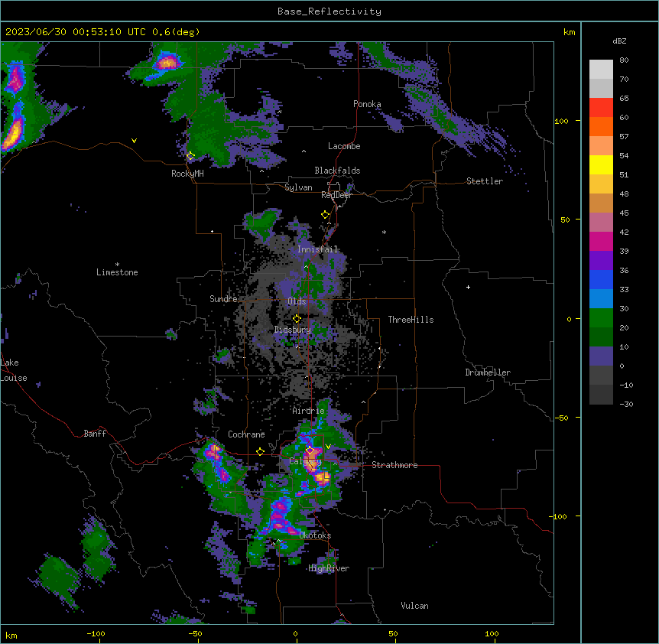Viewport: 659px width, 644px height.
Task: Select the red swatch in the dBZ legend
Action: pos(601,107)
